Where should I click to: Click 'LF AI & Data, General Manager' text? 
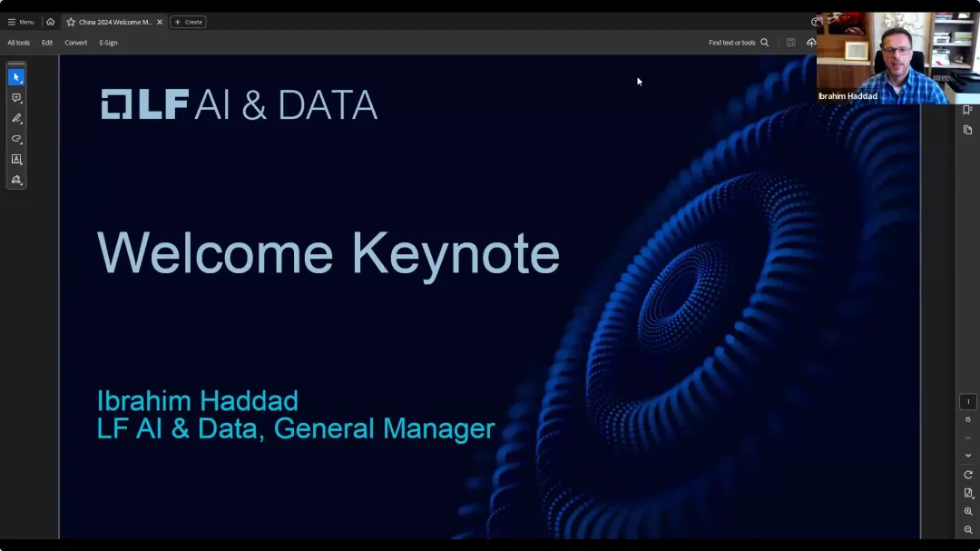[x=296, y=428]
